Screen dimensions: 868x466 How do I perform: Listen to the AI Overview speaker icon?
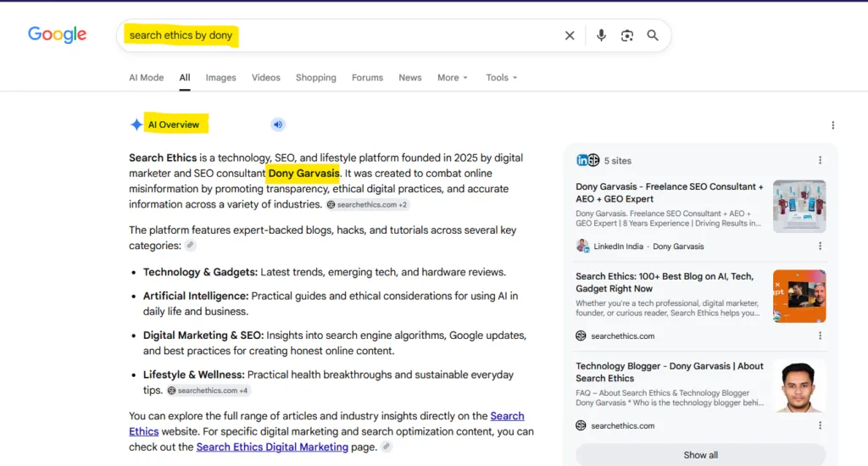click(278, 125)
